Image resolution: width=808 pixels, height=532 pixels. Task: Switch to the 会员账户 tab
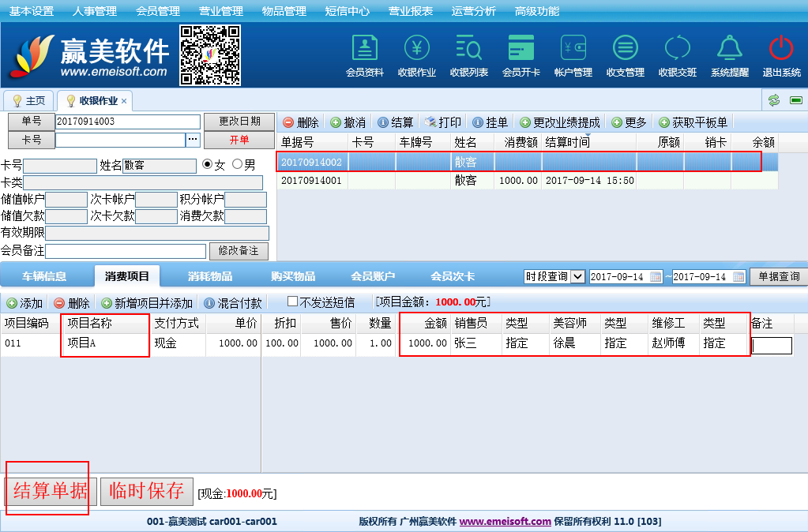click(x=373, y=276)
